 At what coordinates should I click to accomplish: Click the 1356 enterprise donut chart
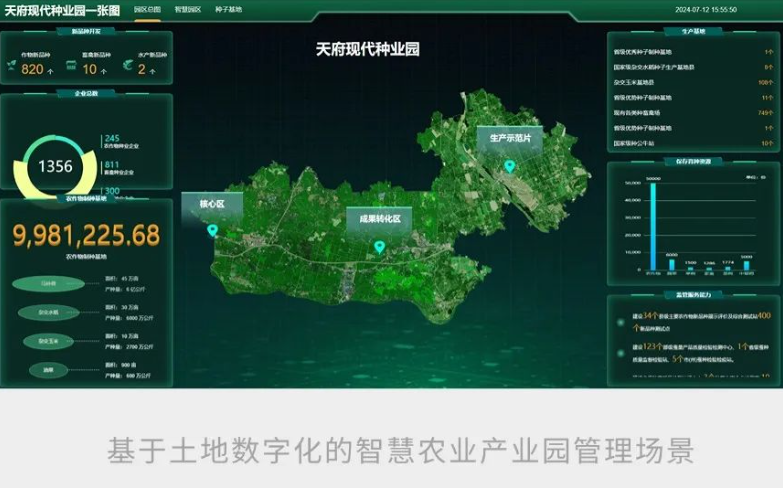(55, 166)
